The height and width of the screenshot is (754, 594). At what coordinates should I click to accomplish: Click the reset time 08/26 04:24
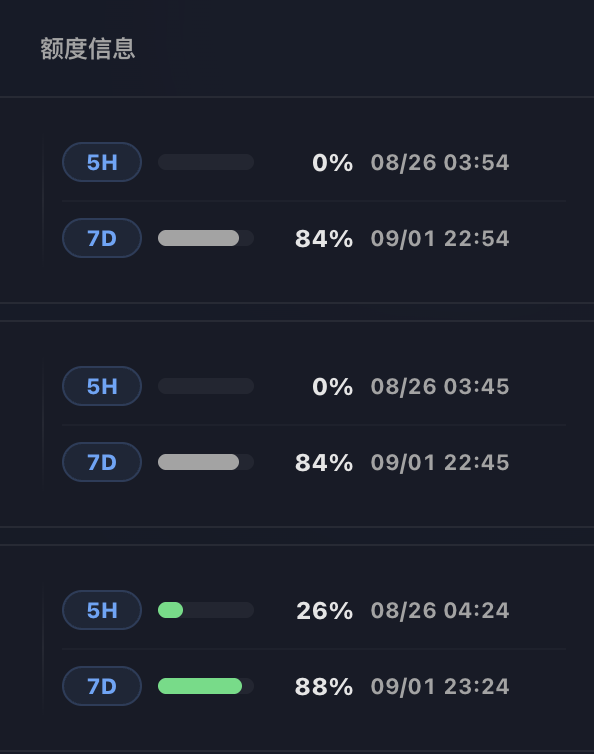click(440, 611)
